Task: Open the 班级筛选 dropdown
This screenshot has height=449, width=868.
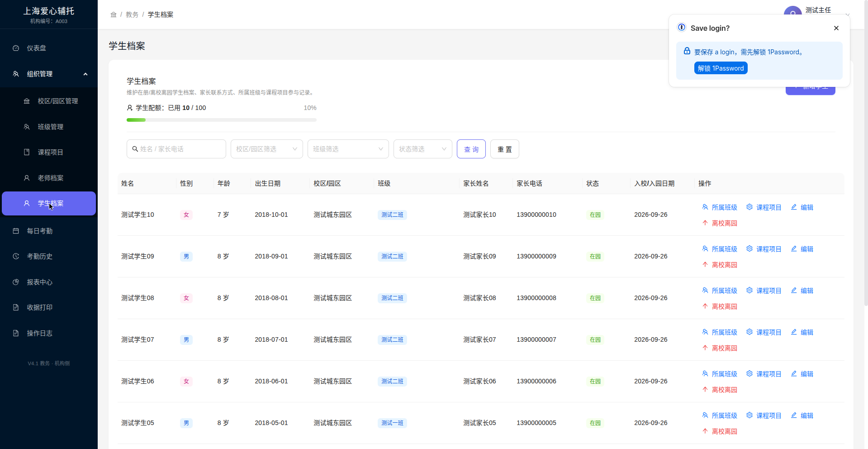Action: [x=348, y=149]
